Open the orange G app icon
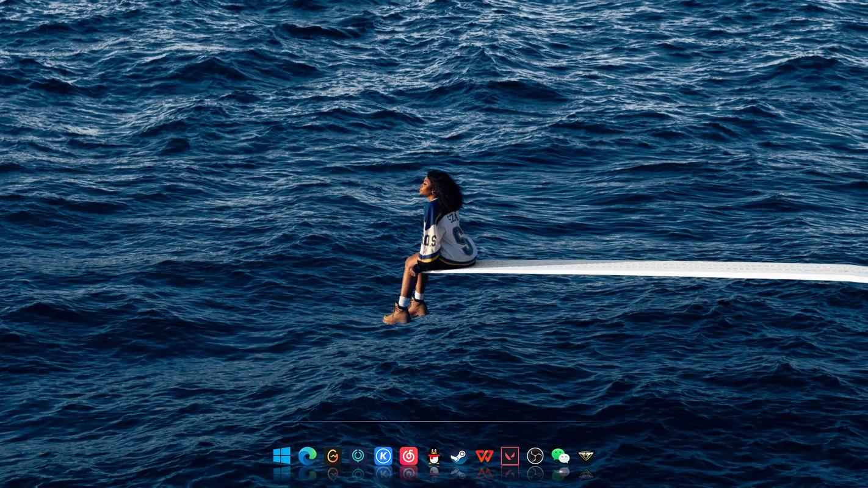 click(x=333, y=456)
